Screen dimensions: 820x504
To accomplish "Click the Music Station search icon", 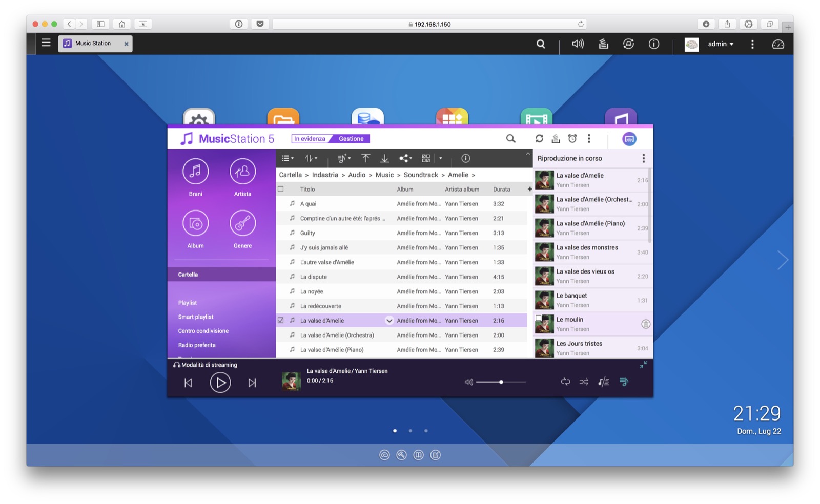I will [x=511, y=139].
